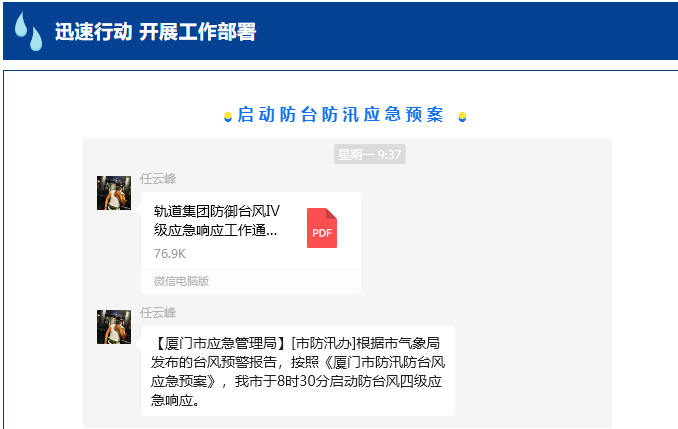Click the 迅速行动 开展工作部署 banner title
The width and height of the screenshot is (678, 429).
point(155,32)
